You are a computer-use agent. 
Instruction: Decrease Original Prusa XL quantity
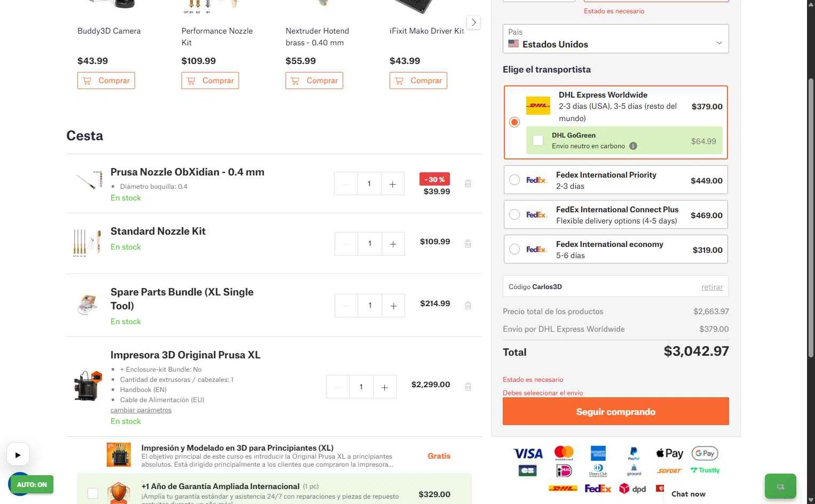point(338,387)
